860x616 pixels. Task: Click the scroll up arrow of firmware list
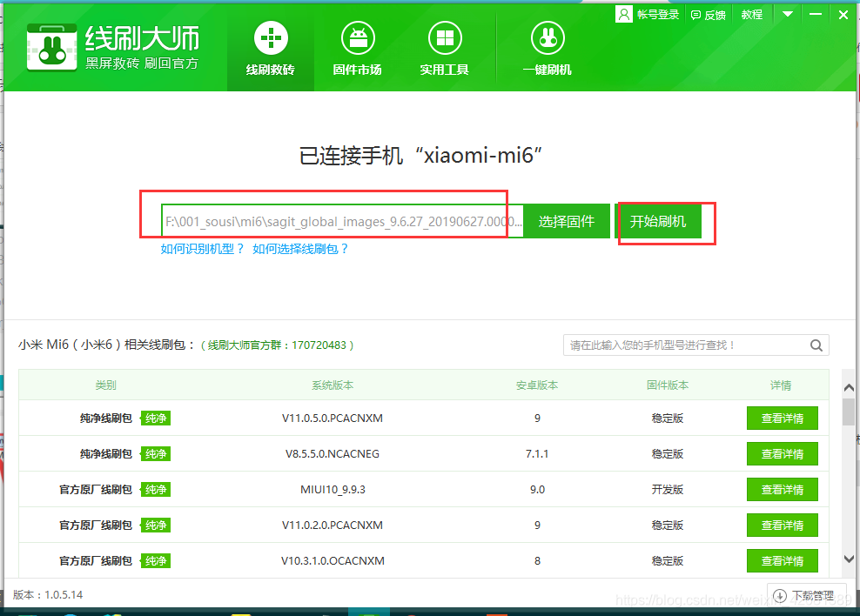(x=849, y=388)
